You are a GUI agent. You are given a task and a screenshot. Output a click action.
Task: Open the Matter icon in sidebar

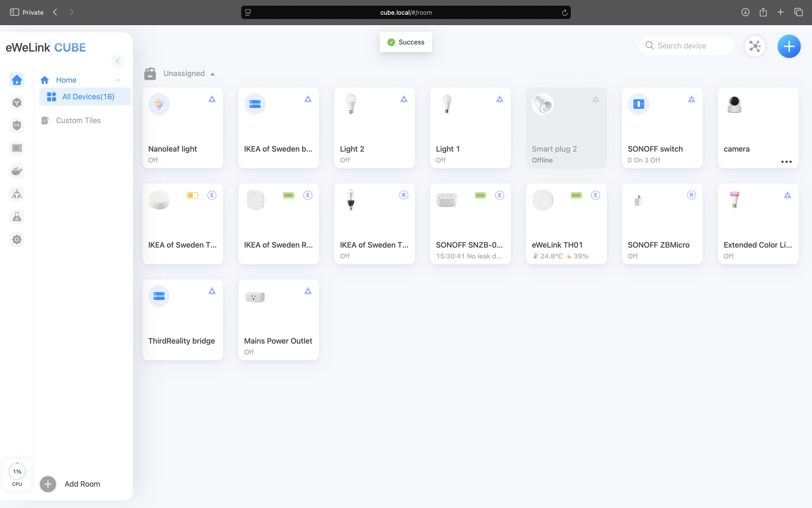click(17, 194)
